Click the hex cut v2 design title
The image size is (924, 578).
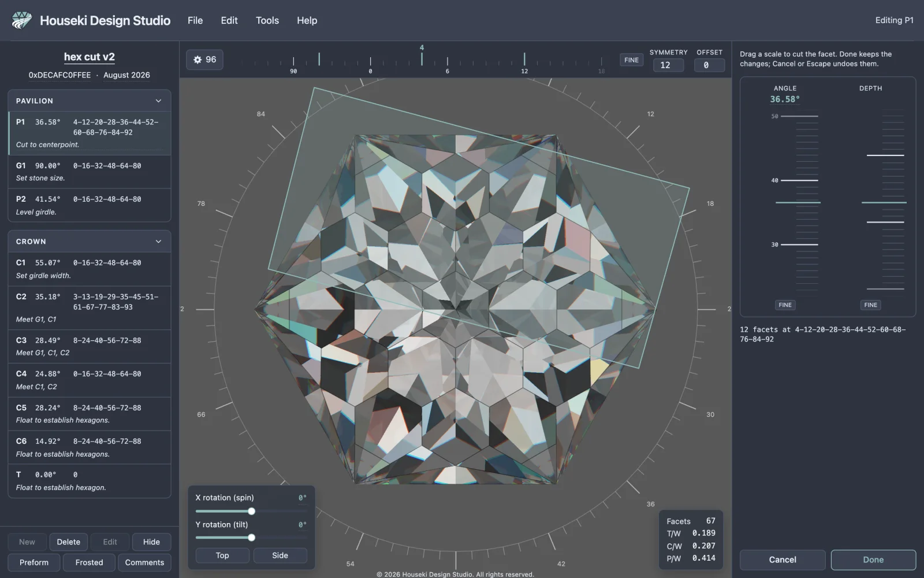coord(90,57)
